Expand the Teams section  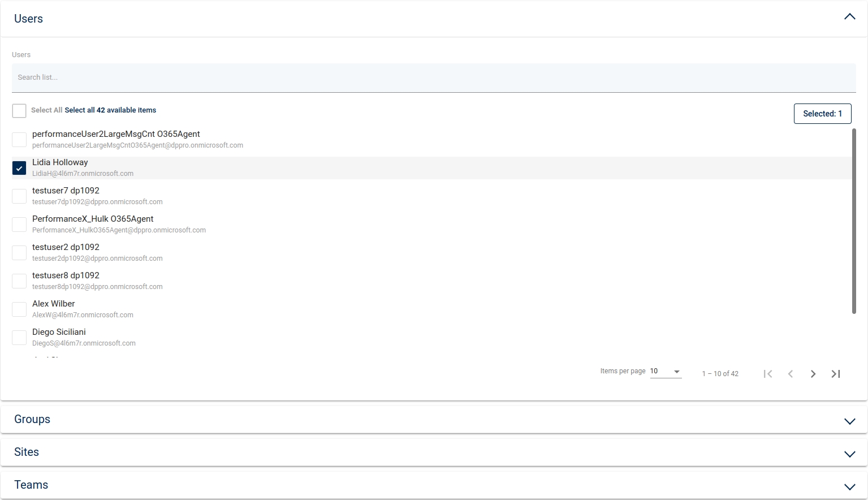(849, 486)
